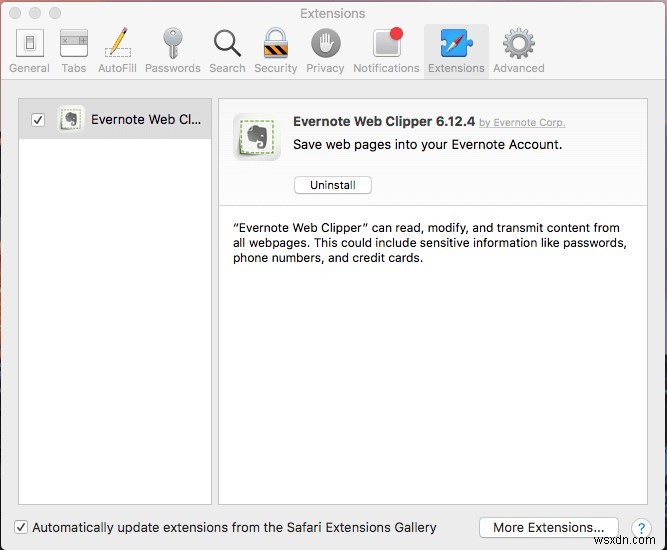Open the help question mark button
The width and height of the screenshot is (667, 550).
pos(641,528)
